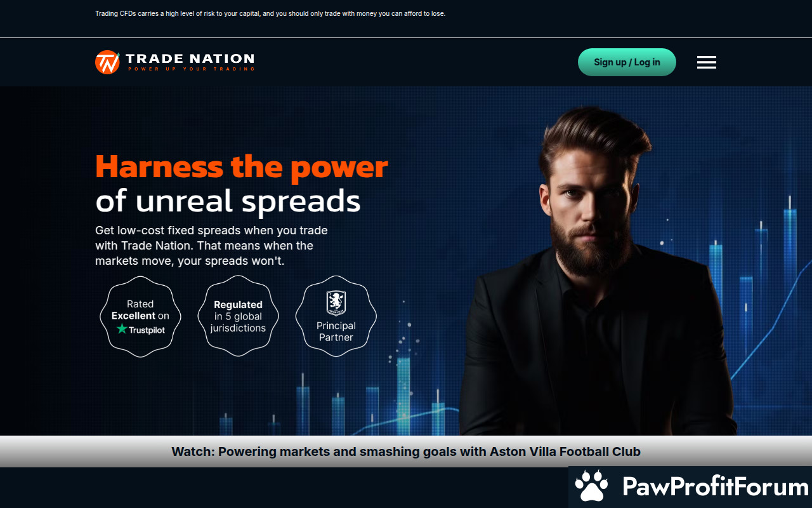This screenshot has width=812, height=508.
Task: Click the CFD risk warning text
Action: [270, 13]
